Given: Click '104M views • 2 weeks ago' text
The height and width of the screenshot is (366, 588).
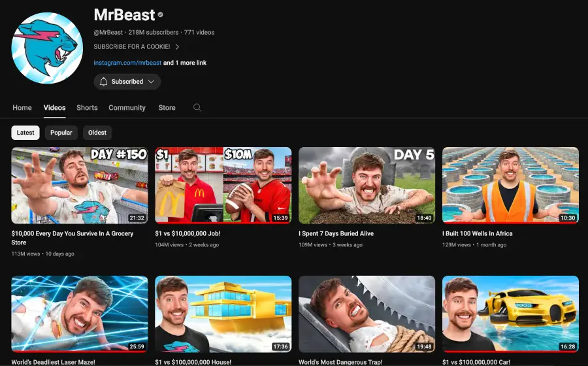Looking at the screenshot, I should (x=187, y=245).
